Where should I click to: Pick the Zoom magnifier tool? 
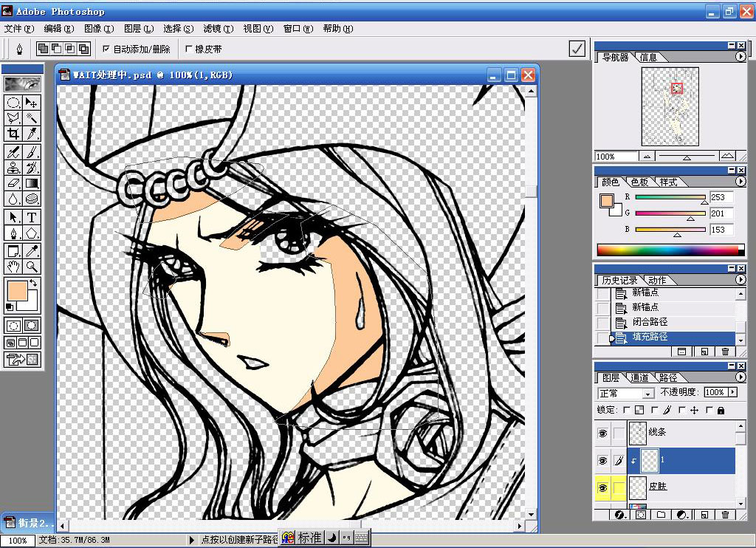31,267
